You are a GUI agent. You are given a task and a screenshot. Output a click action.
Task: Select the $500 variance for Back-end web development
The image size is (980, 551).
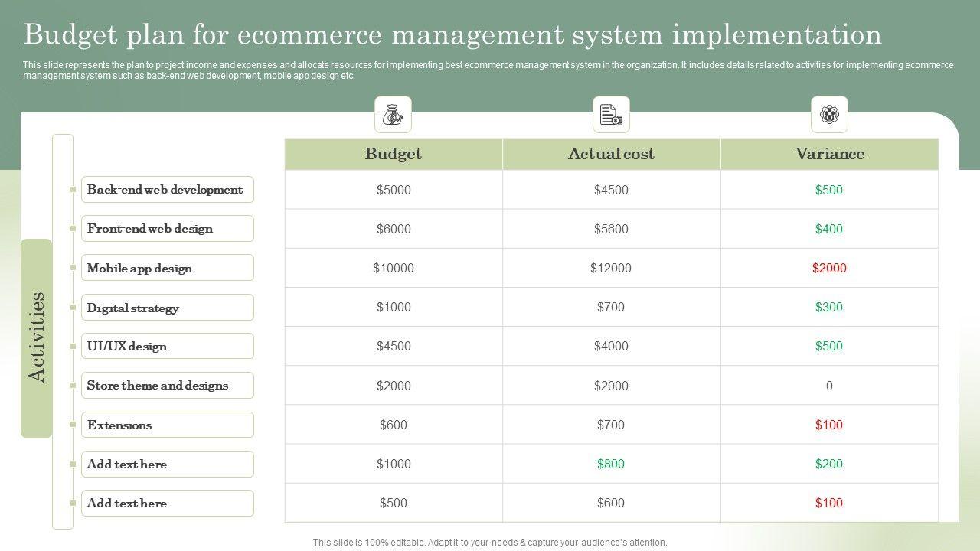click(829, 190)
